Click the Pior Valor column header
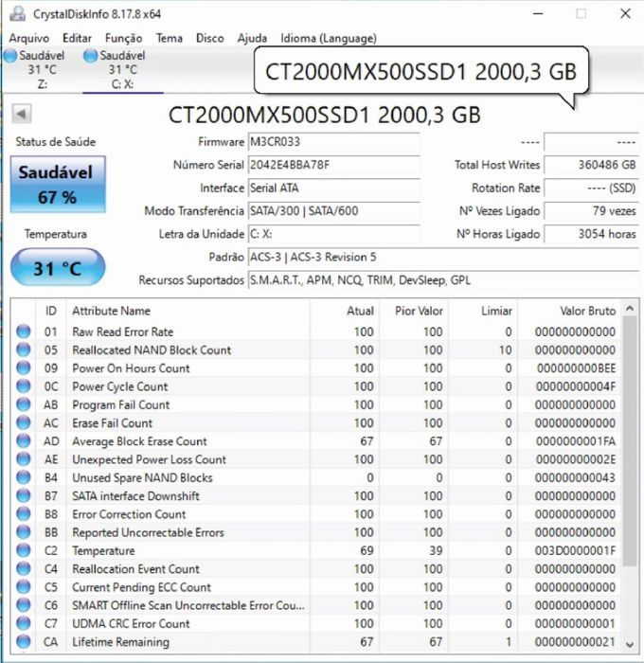 click(414, 311)
